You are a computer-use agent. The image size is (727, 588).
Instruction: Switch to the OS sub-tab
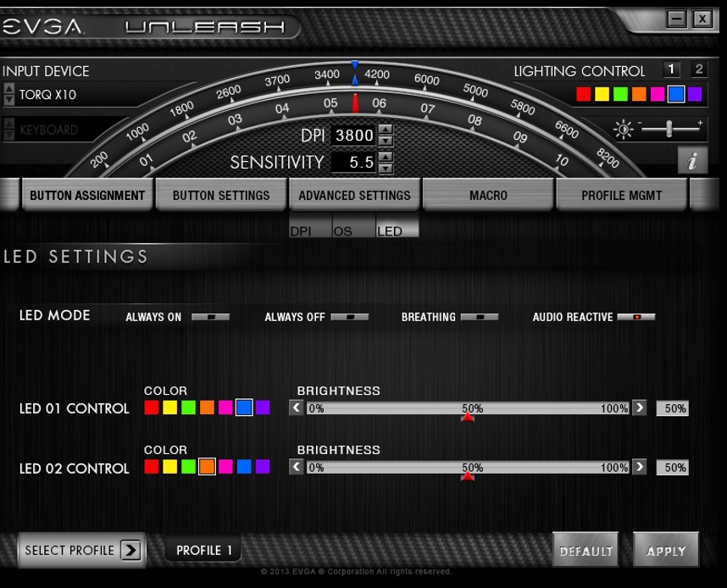[354, 227]
